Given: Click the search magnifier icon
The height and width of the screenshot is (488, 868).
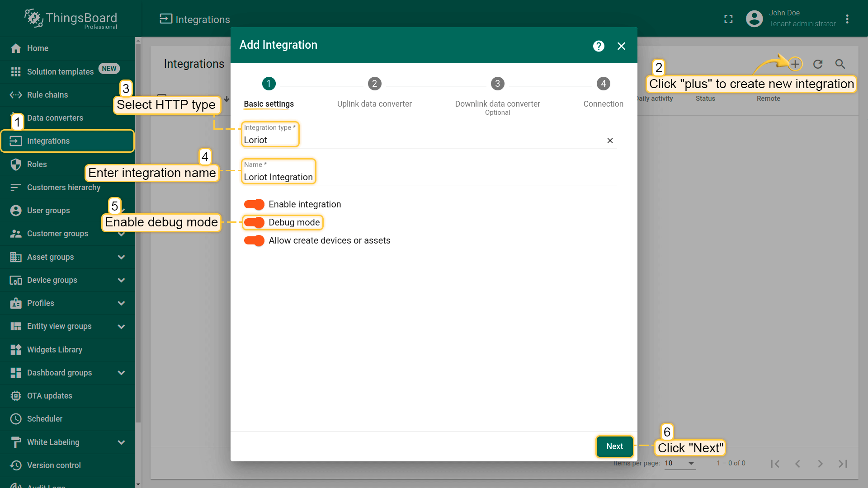Looking at the screenshot, I should [840, 64].
